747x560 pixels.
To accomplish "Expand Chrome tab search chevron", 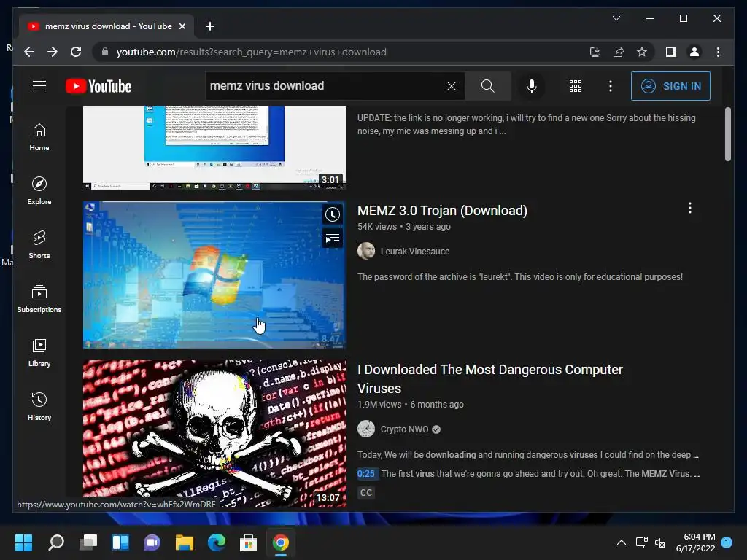I will [x=616, y=18].
